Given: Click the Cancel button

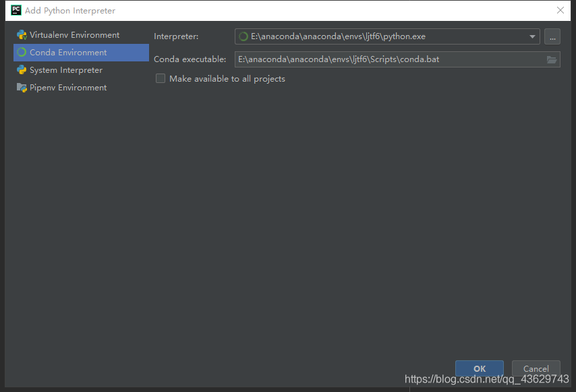Looking at the screenshot, I should tap(536, 368).
